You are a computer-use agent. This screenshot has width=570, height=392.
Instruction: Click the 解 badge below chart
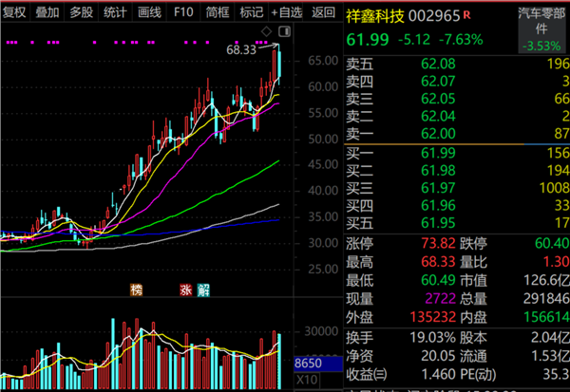pos(203,289)
